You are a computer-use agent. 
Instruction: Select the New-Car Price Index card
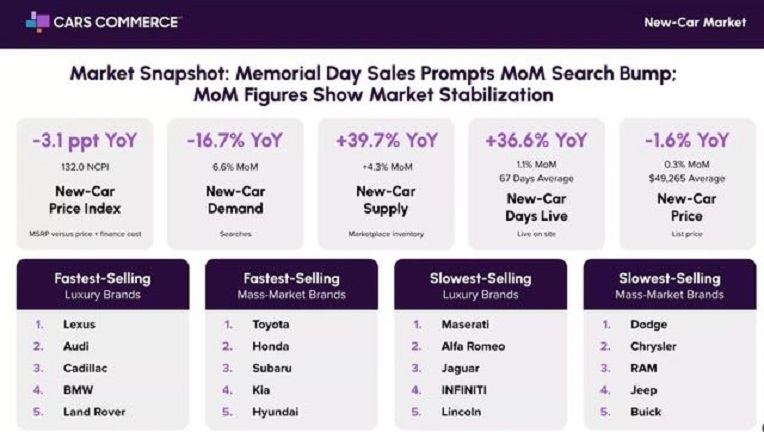tap(85, 184)
